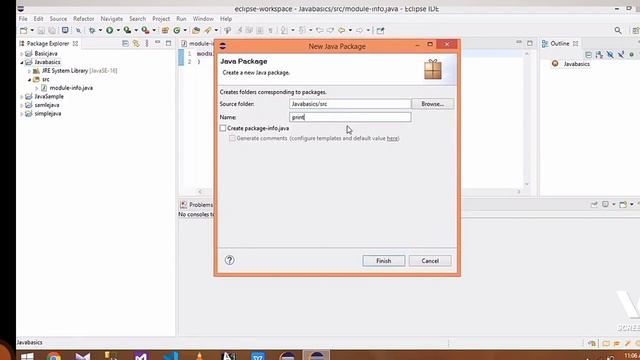The image size is (640, 360).
Task: Click the New wizard toolbar icon
Action: [x=24, y=30]
